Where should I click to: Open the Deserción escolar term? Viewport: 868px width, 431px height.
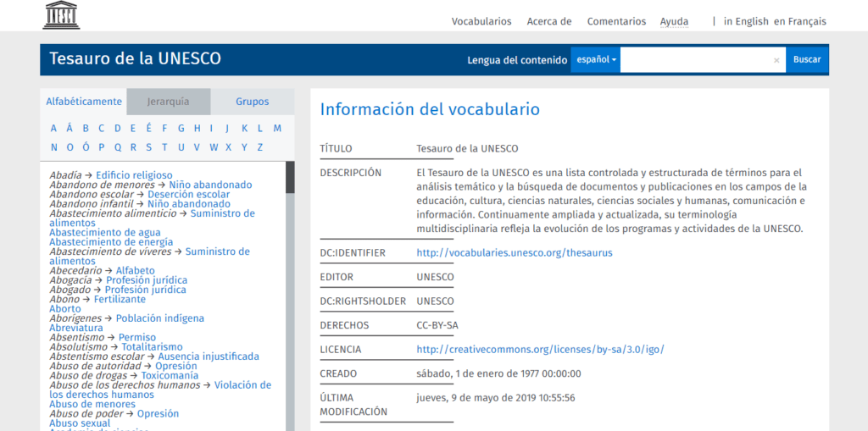coord(189,195)
